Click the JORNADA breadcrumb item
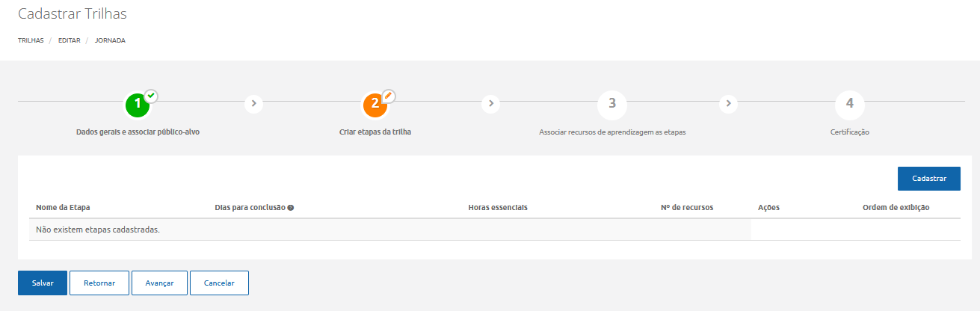The width and height of the screenshot is (980, 311). tap(110, 40)
